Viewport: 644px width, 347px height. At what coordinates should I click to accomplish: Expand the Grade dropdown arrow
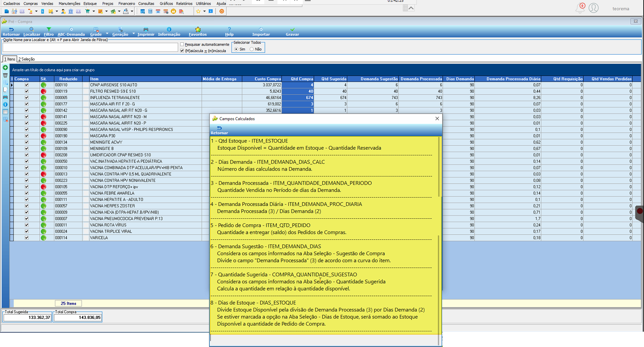107,34
